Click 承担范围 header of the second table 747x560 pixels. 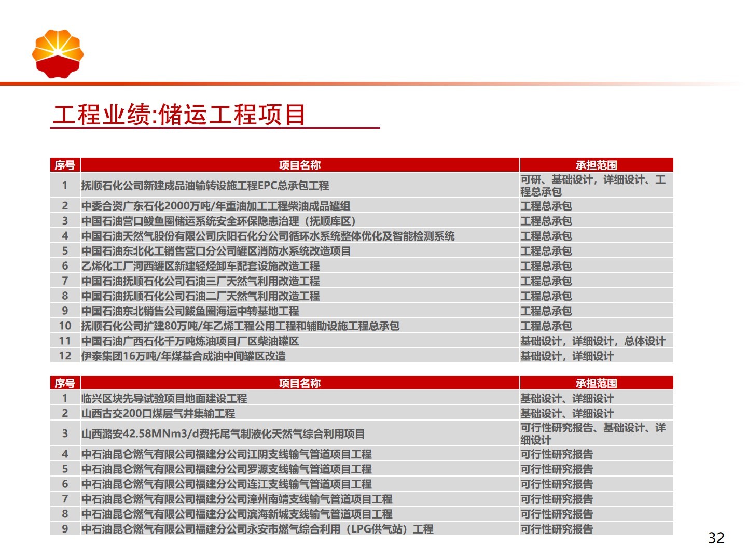597,383
